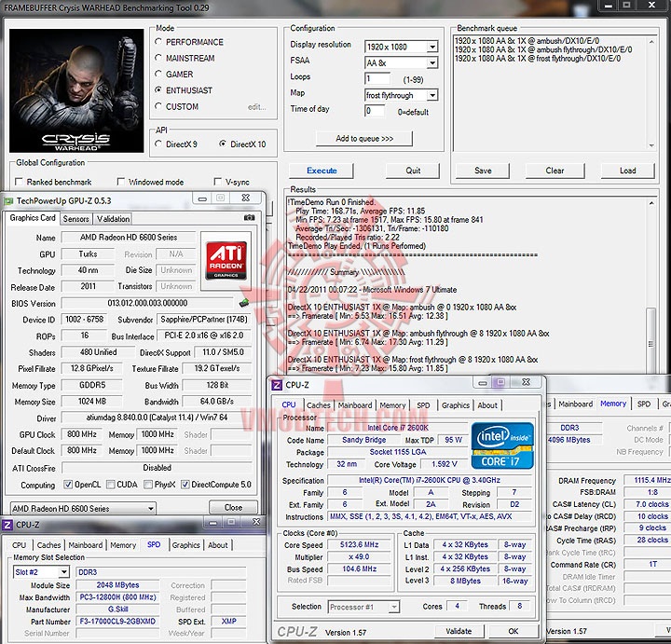The height and width of the screenshot is (644, 671).
Task: Toggle the PhysX checkbox in GPU-Z
Action: pos(148,485)
